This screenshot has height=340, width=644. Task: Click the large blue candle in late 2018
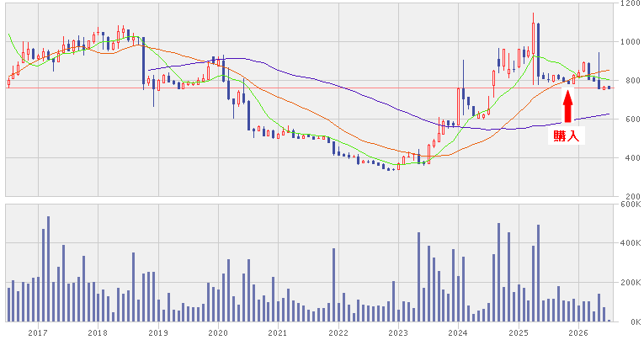(x=143, y=61)
